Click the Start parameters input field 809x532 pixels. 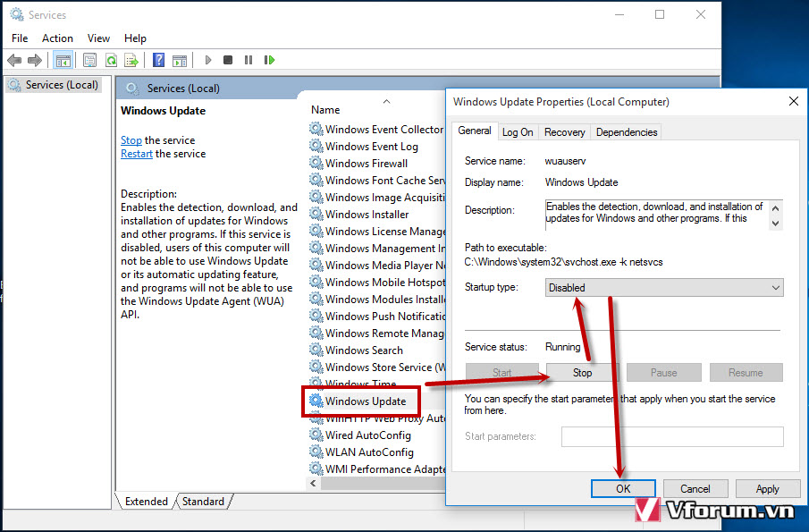click(672, 436)
